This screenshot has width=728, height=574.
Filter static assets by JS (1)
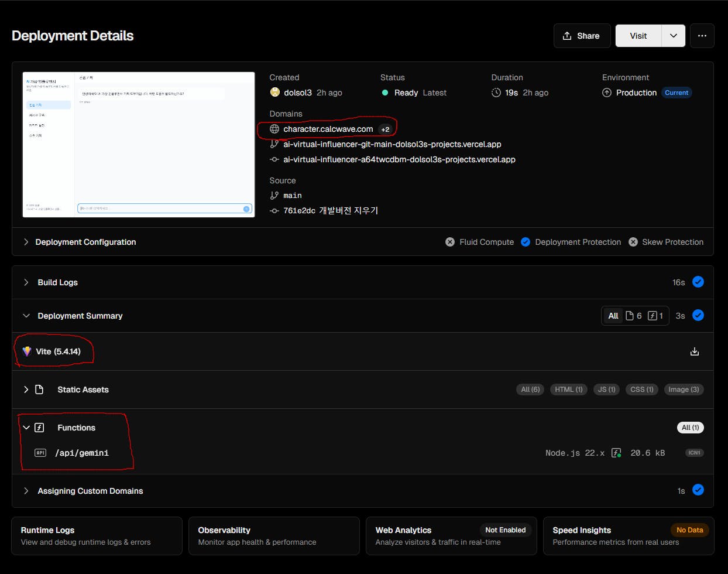click(x=606, y=389)
